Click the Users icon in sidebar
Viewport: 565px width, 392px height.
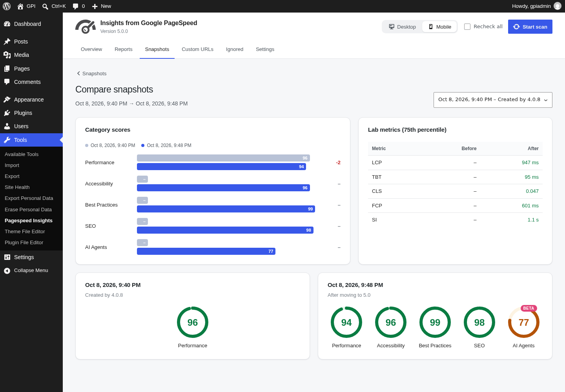pos(7,126)
